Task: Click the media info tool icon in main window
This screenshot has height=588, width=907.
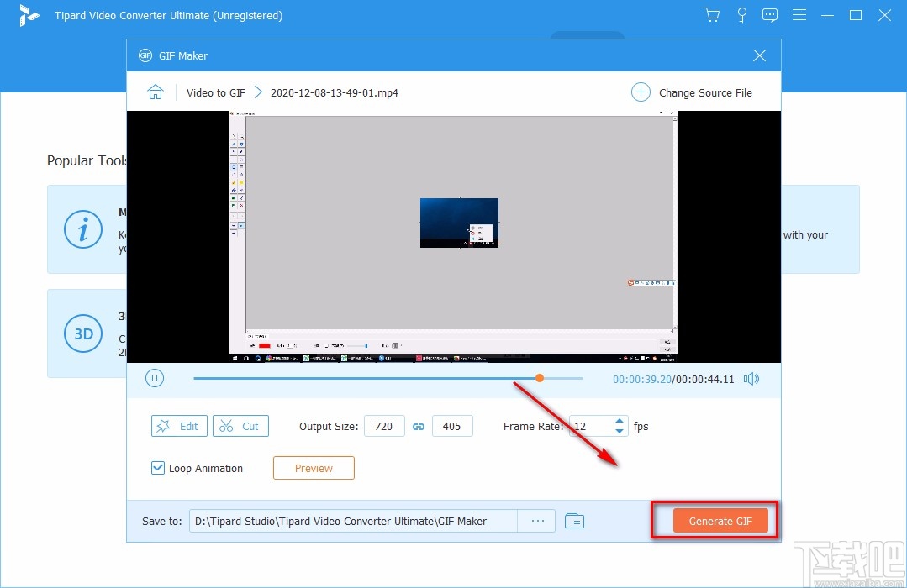Action: pos(83,229)
